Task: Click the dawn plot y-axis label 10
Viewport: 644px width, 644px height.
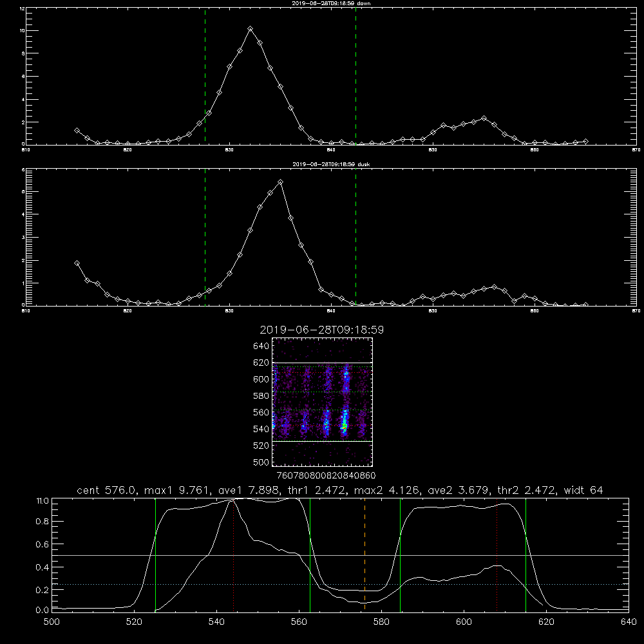Action: 22,31
